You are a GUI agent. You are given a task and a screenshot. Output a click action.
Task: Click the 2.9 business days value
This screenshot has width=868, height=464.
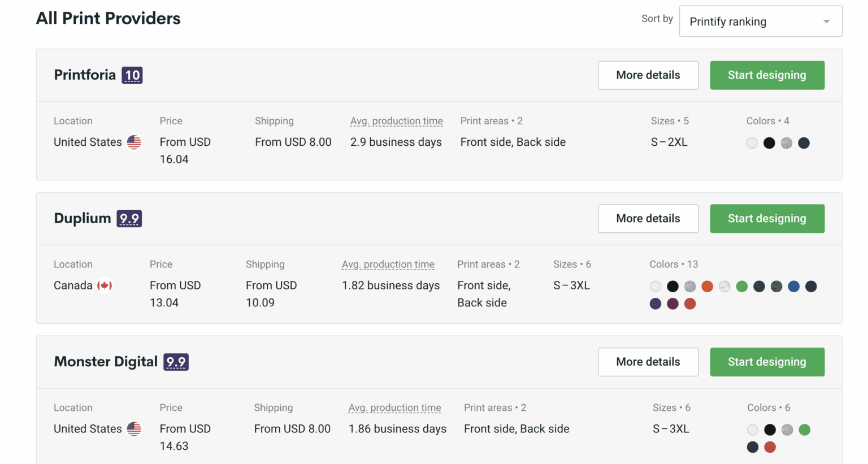396,142
